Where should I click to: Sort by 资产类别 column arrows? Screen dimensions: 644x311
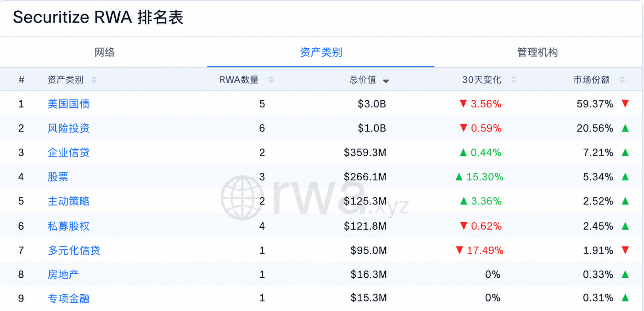tap(94, 80)
